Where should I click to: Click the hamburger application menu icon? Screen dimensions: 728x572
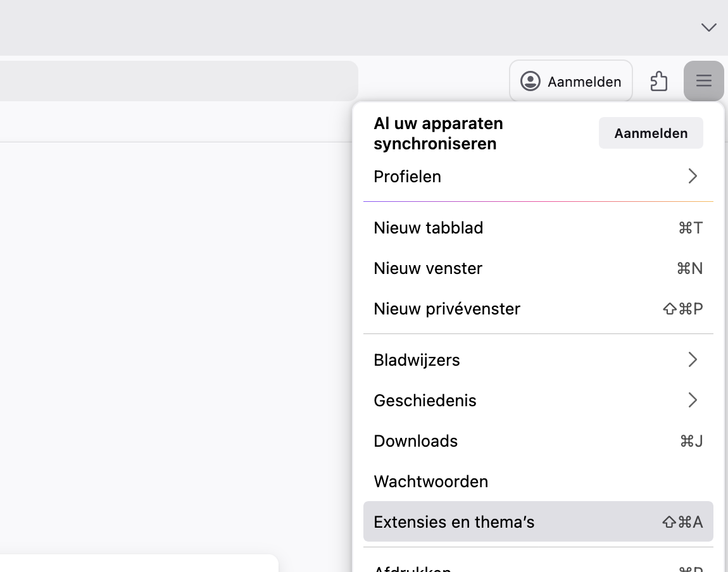(x=703, y=81)
